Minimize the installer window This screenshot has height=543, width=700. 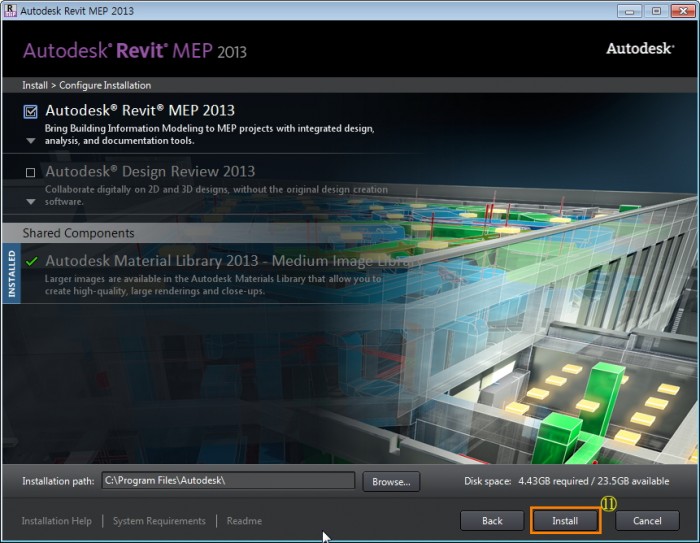tap(628, 10)
